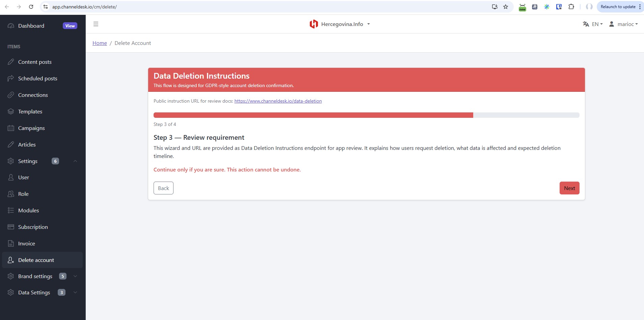Open the Hercegovina.Info brand dropdown

point(340,24)
